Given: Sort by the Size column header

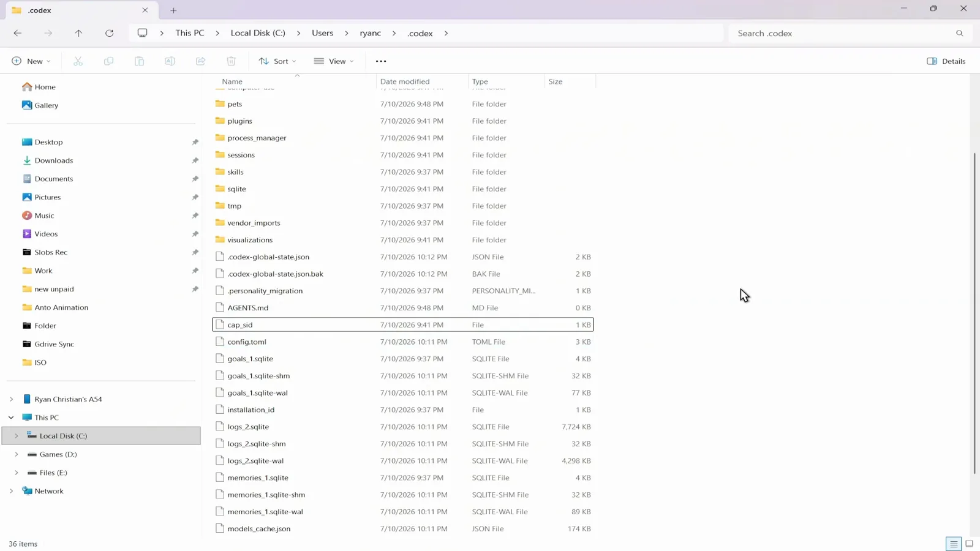Looking at the screenshot, I should [570, 81].
